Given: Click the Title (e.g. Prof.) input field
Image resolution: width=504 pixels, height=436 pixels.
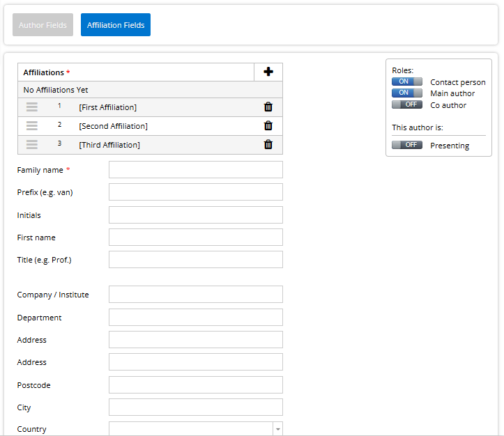Looking at the screenshot, I should point(195,260).
